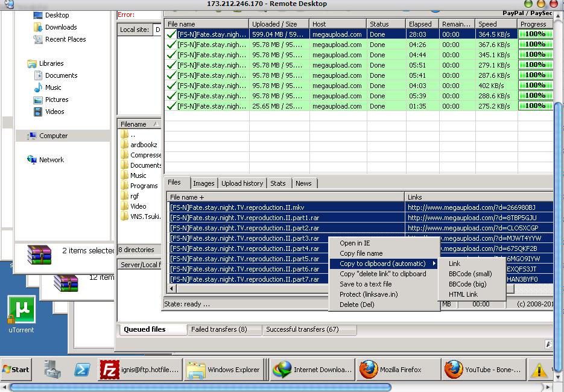Open Music library in Explorer sidebar
Screen dimensions: 564x392
click(x=48, y=88)
